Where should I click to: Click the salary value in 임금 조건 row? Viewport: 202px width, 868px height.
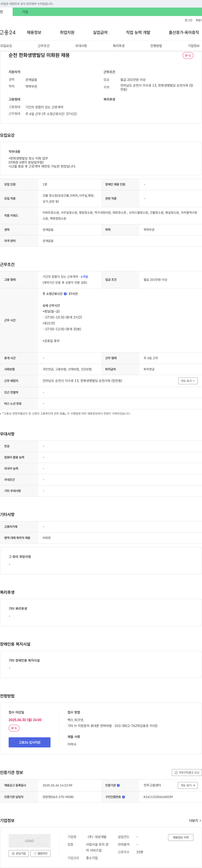(x=155, y=280)
